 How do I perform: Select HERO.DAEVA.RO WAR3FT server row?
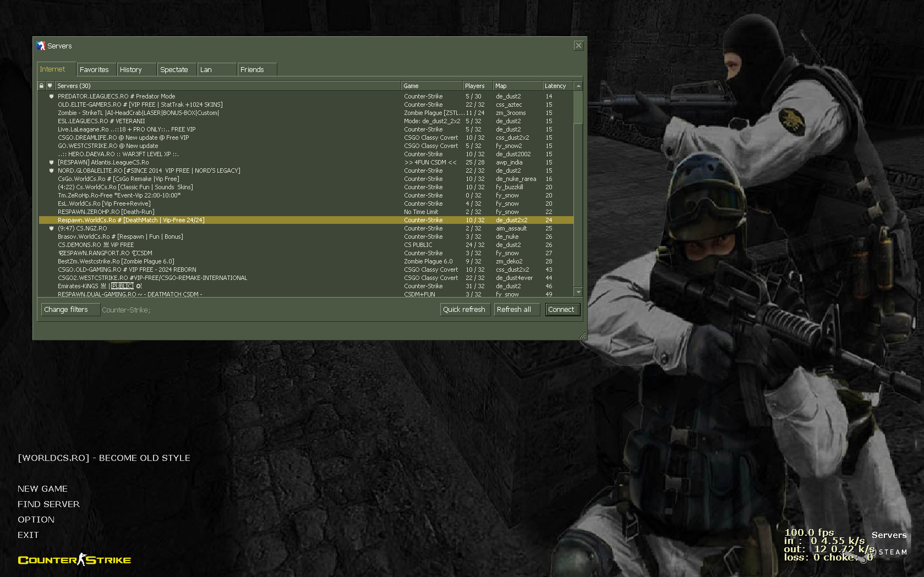click(306, 154)
